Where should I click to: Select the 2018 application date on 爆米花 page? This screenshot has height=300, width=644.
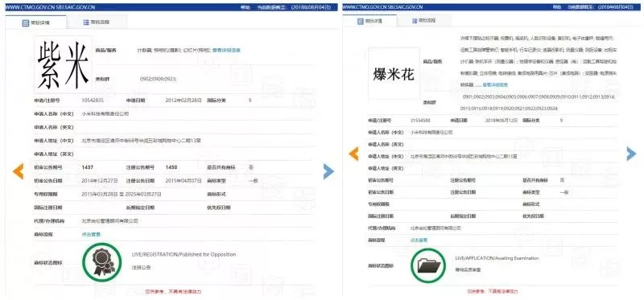click(502, 121)
